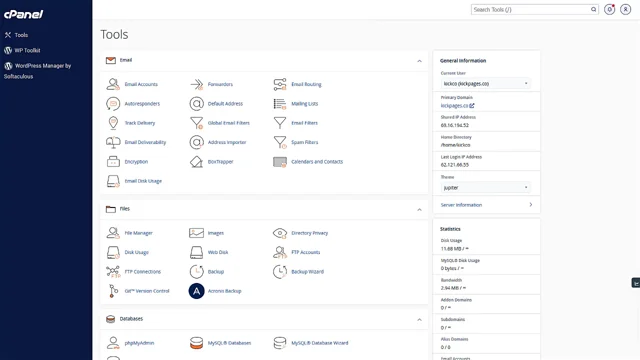Open the FTP Connections icon
Screen dimensions: 640x360
pyautogui.click(x=113, y=271)
